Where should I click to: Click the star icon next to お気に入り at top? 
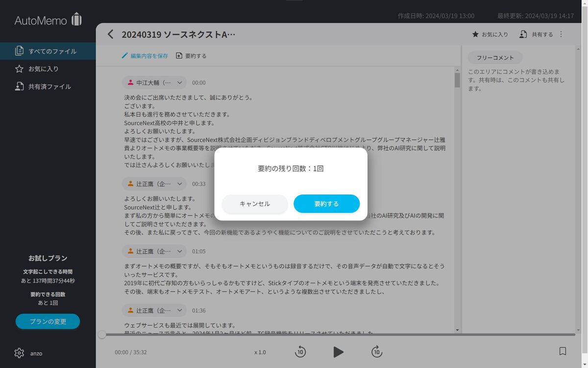[x=475, y=34]
